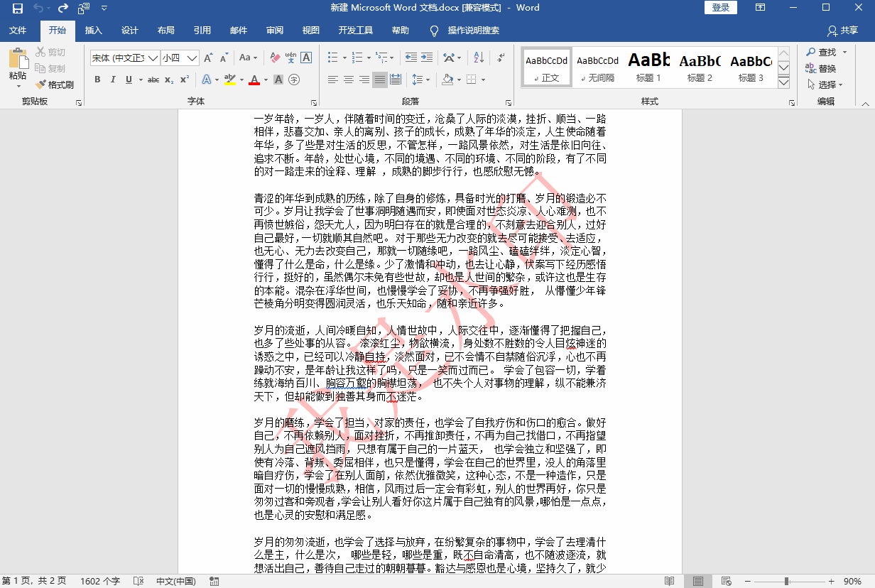Viewport: 875px width, 588px height.
Task: Open the 审阅 ribbon tab
Action: tap(274, 31)
